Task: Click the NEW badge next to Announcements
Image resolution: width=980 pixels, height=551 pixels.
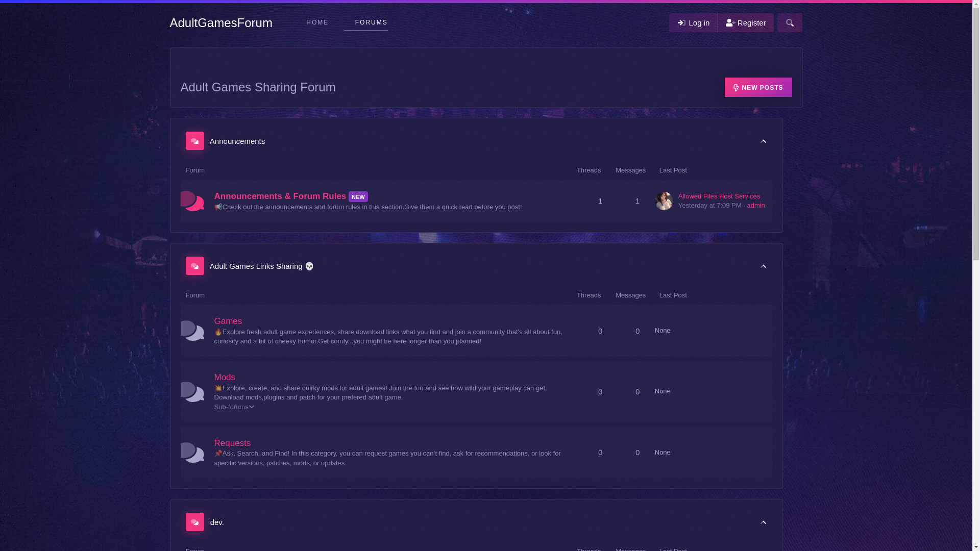Action: coord(358,197)
